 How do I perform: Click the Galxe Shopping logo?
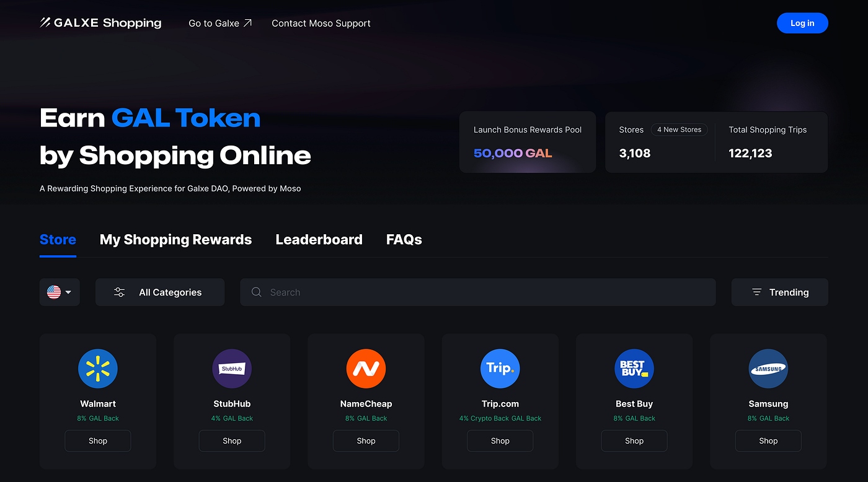[x=100, y=23]
